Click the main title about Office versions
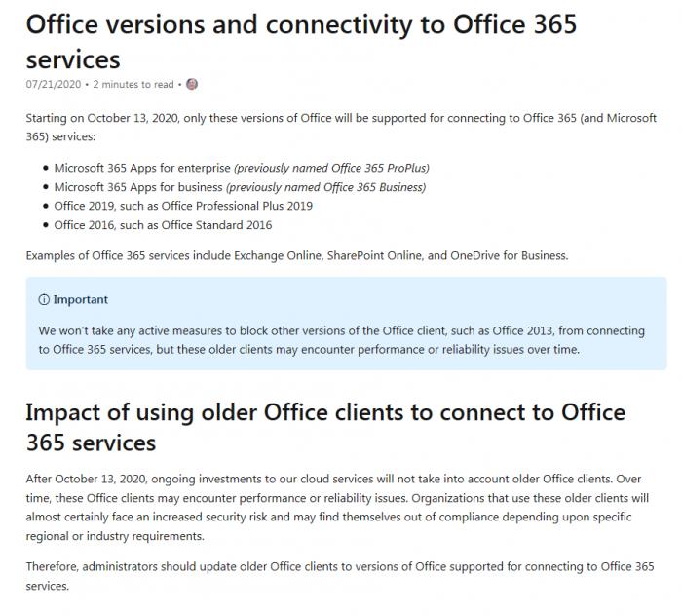The height and width of the screenshot is (616, 682). [x=301, y=42]
